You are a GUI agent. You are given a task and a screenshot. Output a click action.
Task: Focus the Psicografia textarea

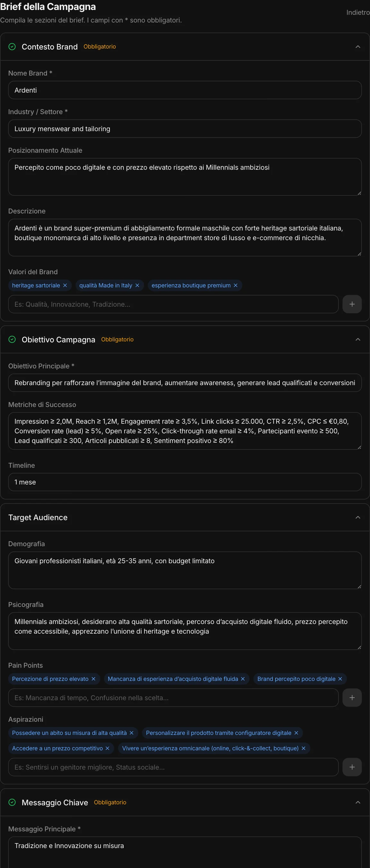185,631
